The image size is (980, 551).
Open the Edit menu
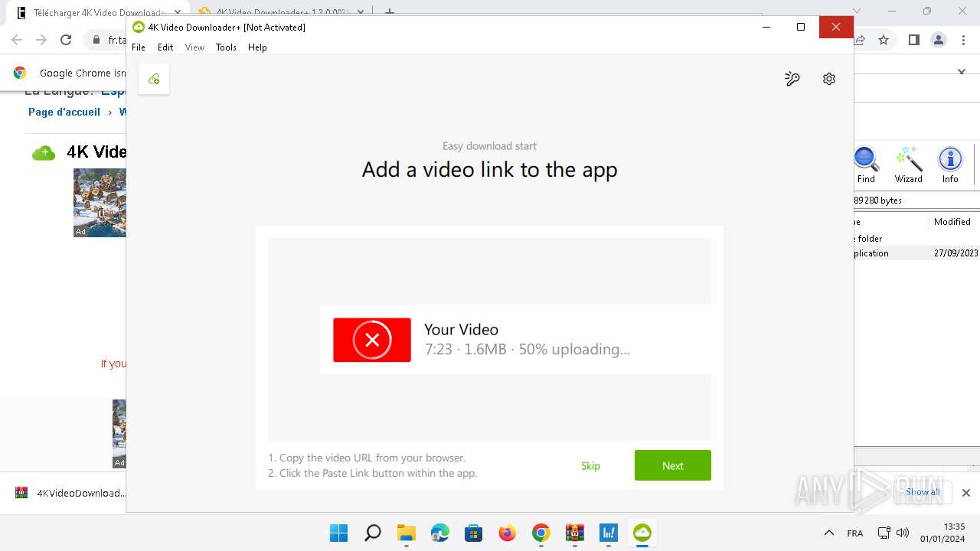click(165, 47)
